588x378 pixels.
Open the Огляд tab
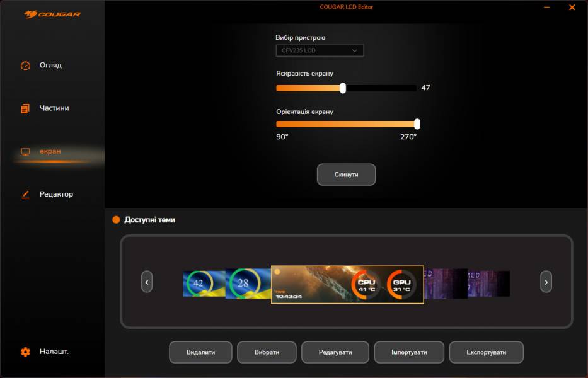click(x=50, y=66)
